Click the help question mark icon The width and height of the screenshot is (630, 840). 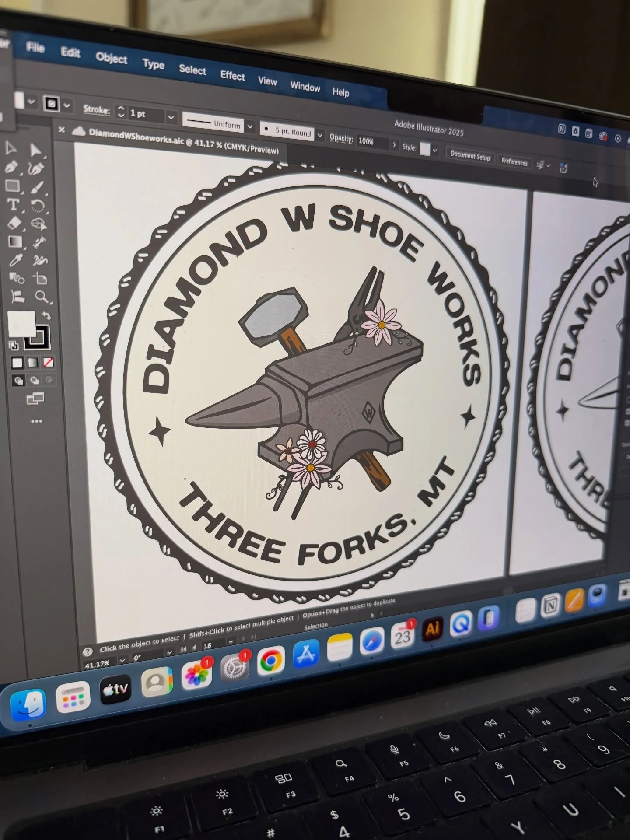tap(87, 651)
